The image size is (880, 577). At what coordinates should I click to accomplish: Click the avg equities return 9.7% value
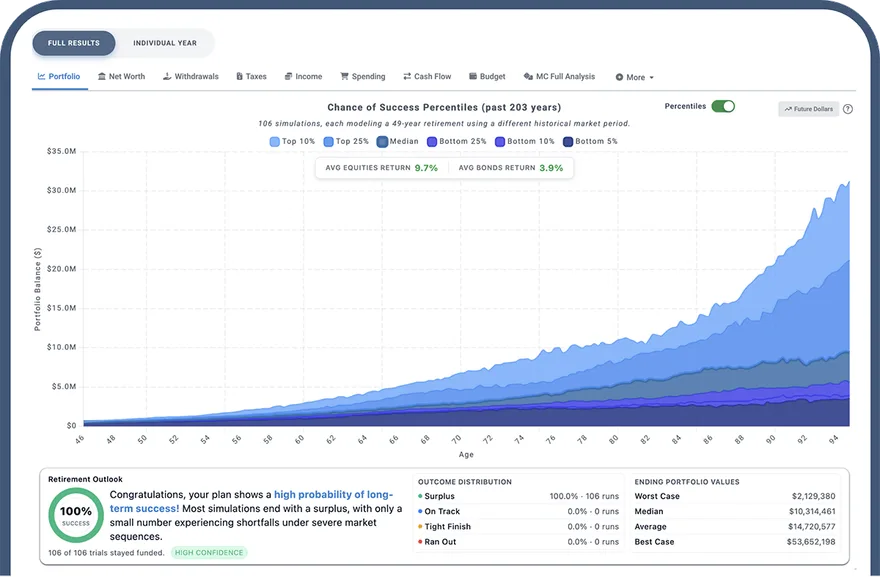426,168
